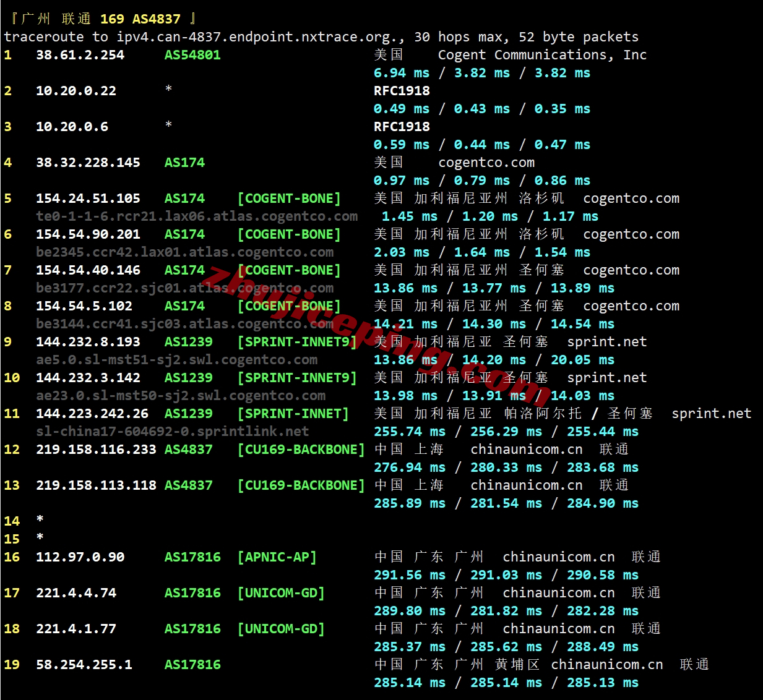763x700 pixels.
Task: Click the 288.49 ms latency value
Action: [603, 647]
